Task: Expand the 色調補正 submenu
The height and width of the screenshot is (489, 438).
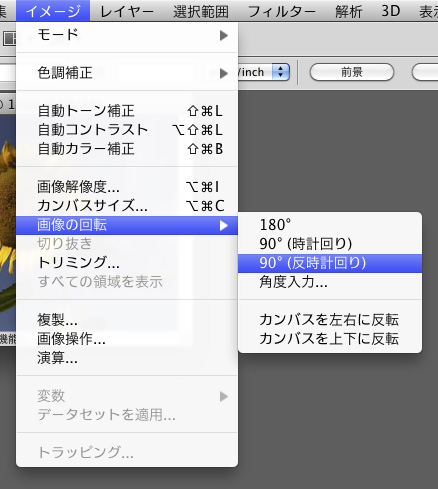Action: (x=127, y=73)
